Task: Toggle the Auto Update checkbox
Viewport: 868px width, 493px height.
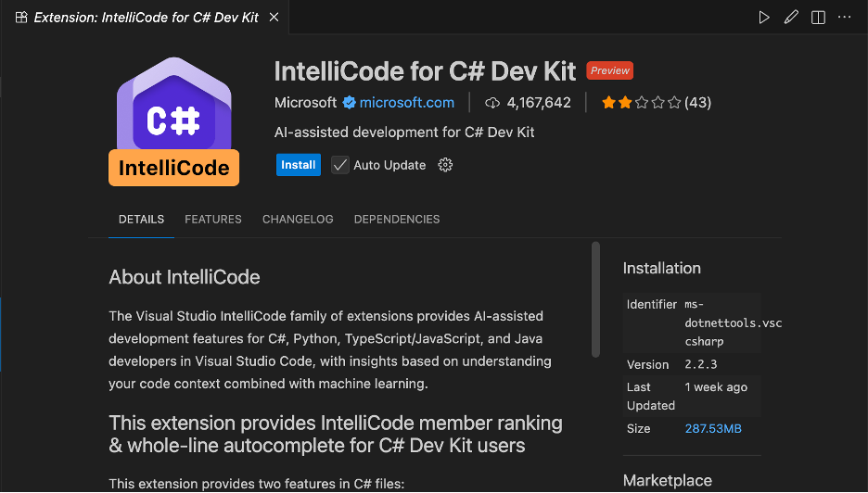Action: point(340,165)
